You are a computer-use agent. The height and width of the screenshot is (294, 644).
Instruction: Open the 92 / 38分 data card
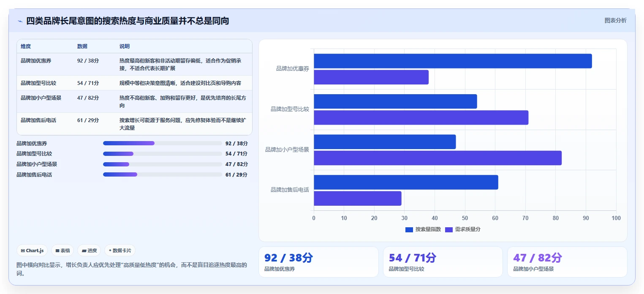(318, 262)
